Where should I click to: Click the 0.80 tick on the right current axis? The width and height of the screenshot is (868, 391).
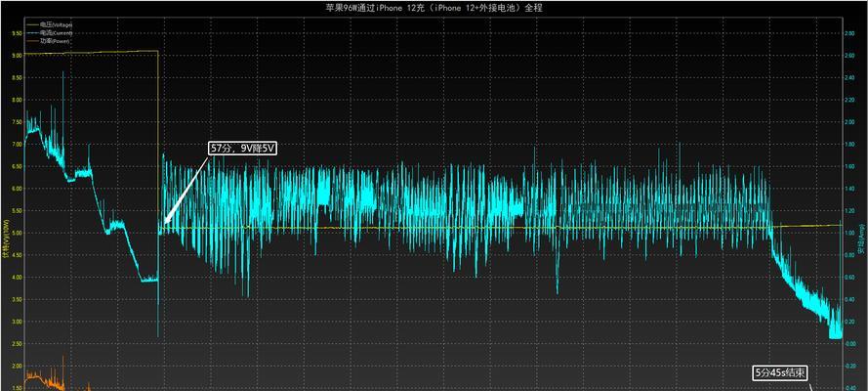849,255
